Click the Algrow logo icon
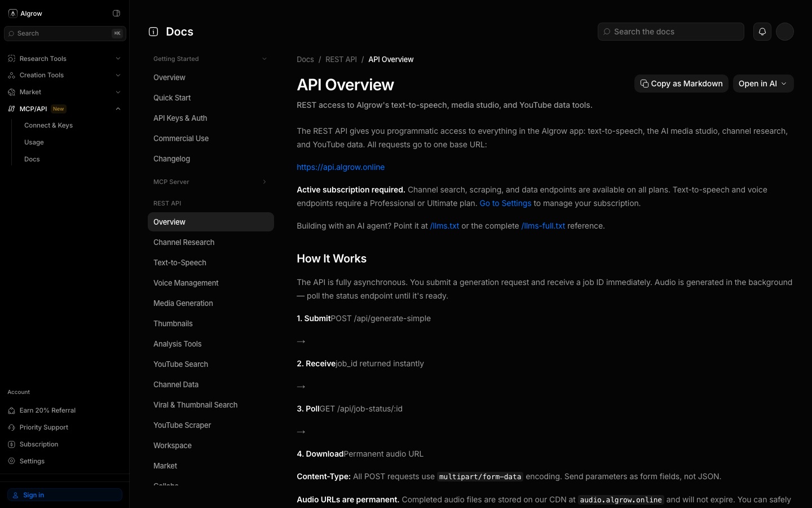The image size is (812, 508). click(12, 14)
